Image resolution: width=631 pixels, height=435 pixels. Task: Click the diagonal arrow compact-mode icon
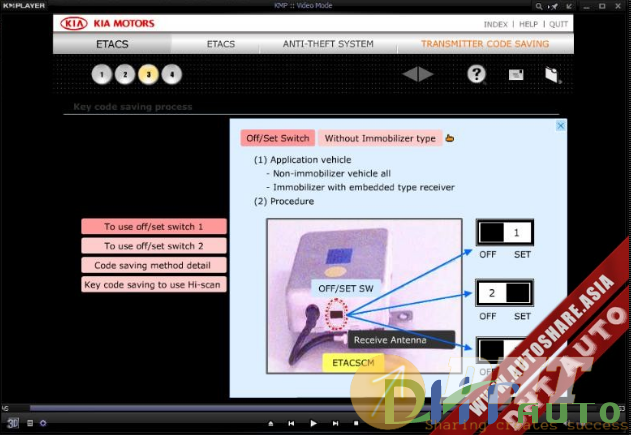click(x=569, y=6)
